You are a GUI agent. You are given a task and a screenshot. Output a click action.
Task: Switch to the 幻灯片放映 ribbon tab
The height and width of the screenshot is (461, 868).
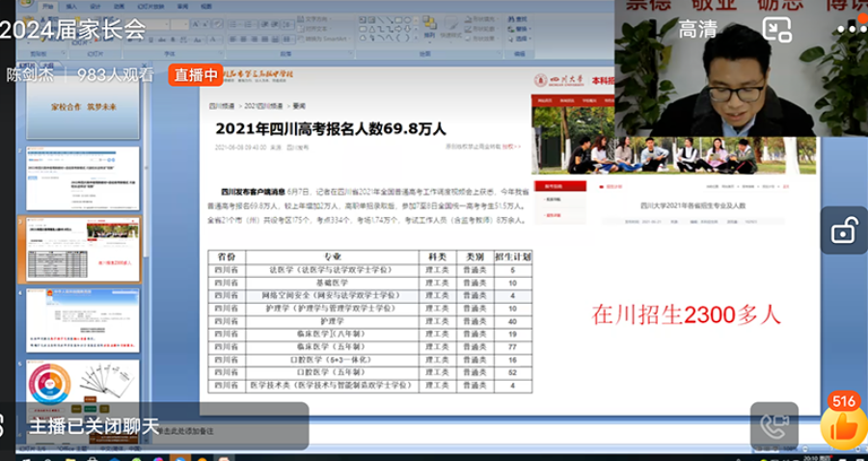150,7
